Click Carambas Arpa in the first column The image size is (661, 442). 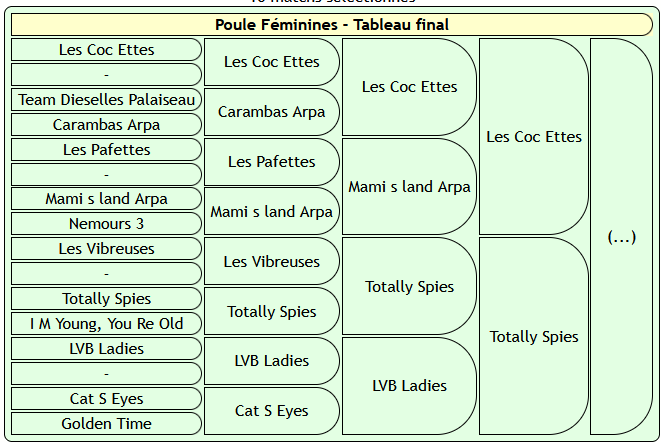(x=107, y=125)
